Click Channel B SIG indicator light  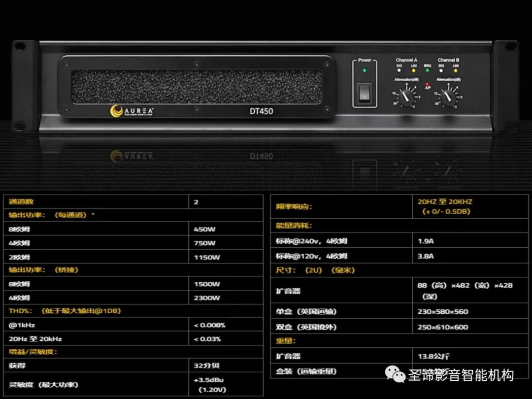tap(441, 70)
